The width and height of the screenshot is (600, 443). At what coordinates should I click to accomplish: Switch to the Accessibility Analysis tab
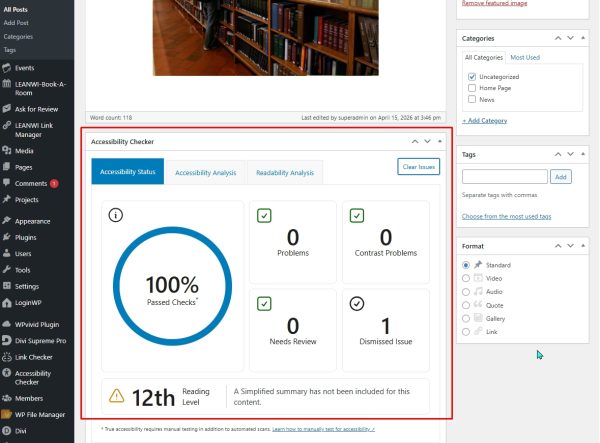pos(205,173)
